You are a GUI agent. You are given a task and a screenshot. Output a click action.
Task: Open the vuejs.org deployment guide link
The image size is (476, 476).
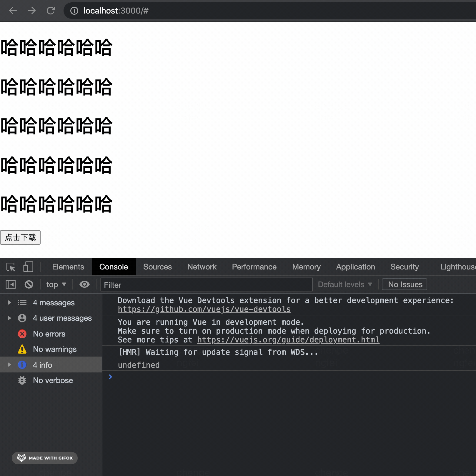288,340
